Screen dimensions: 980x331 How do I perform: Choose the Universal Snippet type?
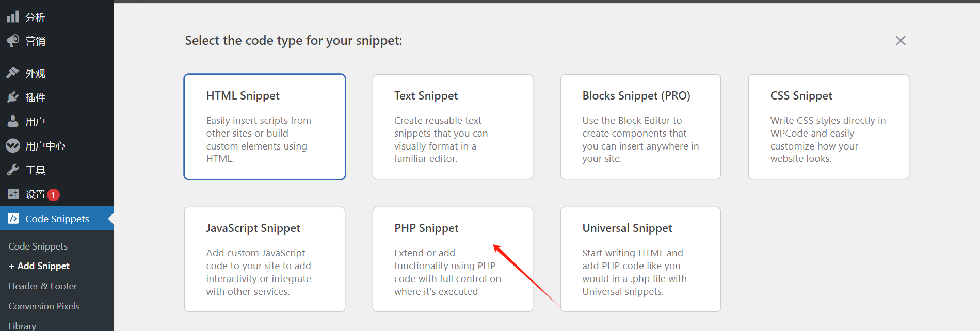coord(640,258)
